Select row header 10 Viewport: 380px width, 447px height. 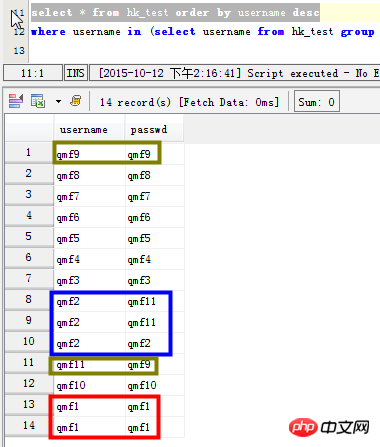coord(29,342)
